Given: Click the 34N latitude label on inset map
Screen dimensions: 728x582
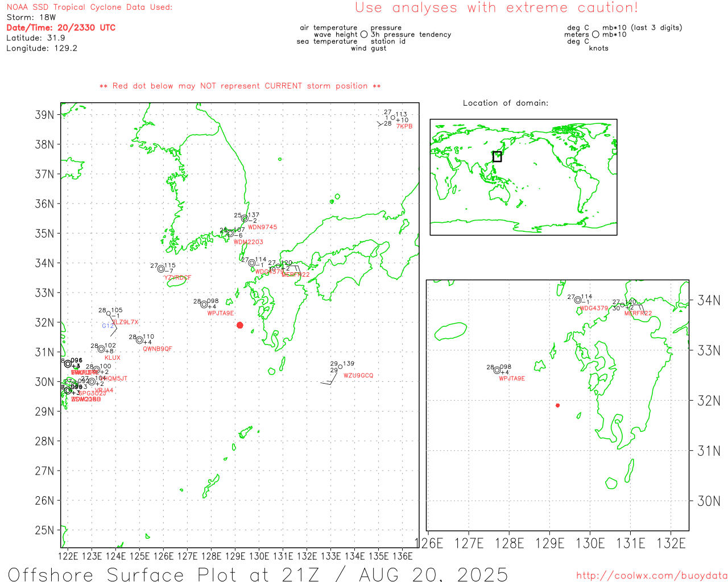Looking at the screenshot, I should (709, 300).
